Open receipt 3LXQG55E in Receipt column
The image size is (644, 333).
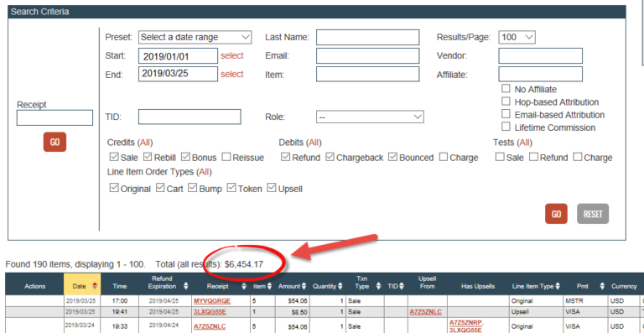(x=210, y=312)
